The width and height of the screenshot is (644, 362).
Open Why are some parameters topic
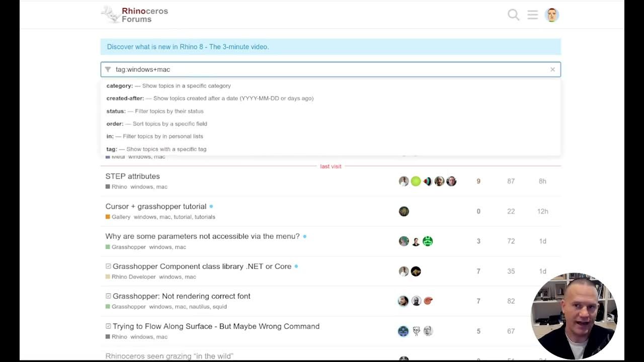(x=202, y=236)
